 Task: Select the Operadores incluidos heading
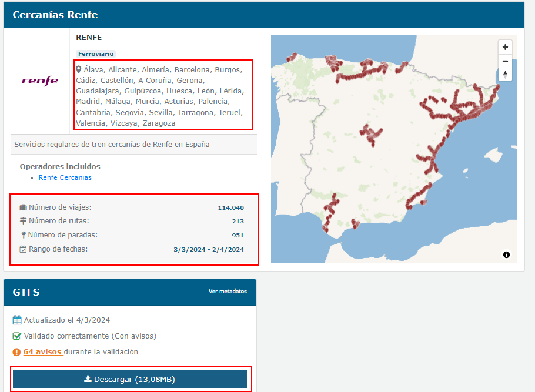[60, 166]
